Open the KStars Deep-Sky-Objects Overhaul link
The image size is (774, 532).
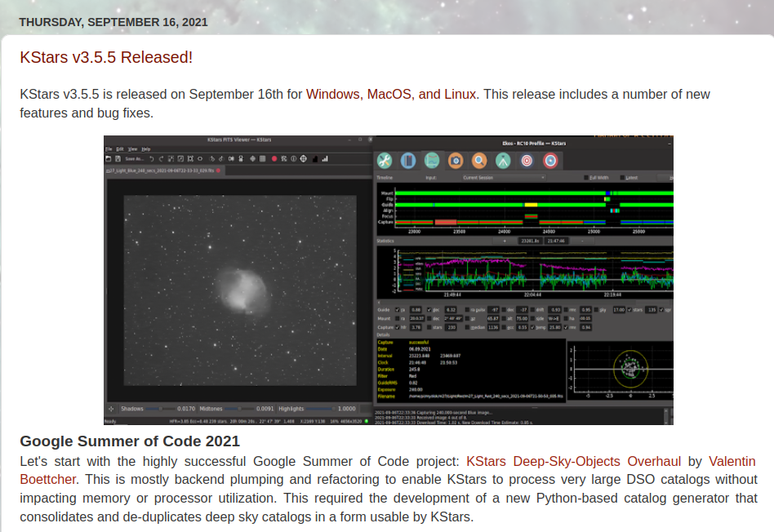coord(574,462)
